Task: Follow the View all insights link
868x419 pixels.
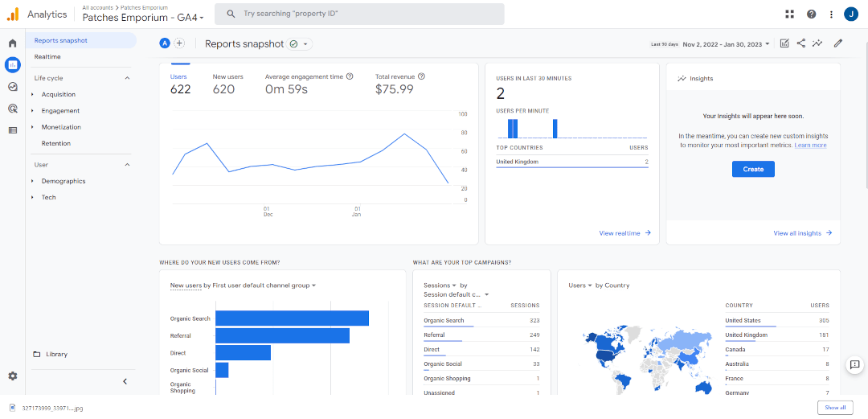Action: click(x=803, y=233)
